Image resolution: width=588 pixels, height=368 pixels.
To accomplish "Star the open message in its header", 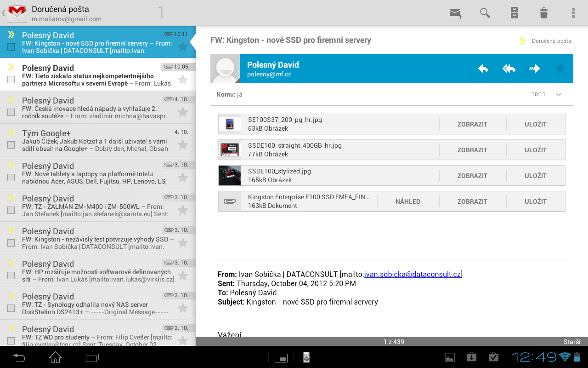I will [560, 68].
